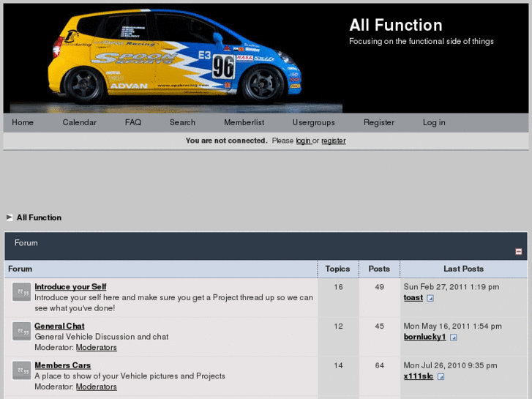Screen dimensions: 532x399
Task: Click the post count 64 for Members Cars
Action: click(x=379, y=366)
